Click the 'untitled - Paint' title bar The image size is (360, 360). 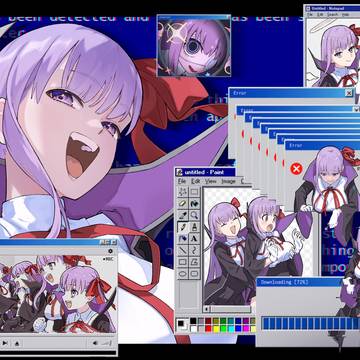[206, 172]
